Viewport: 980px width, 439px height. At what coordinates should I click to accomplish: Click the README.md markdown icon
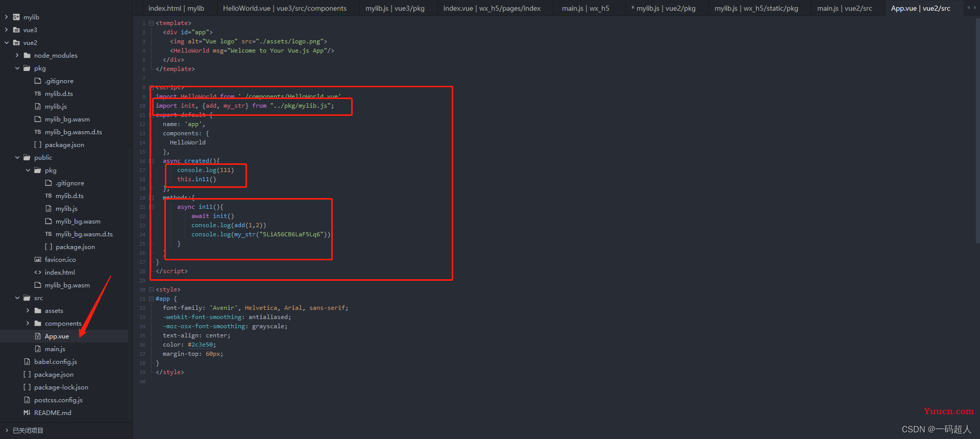(x=27, y=412)
